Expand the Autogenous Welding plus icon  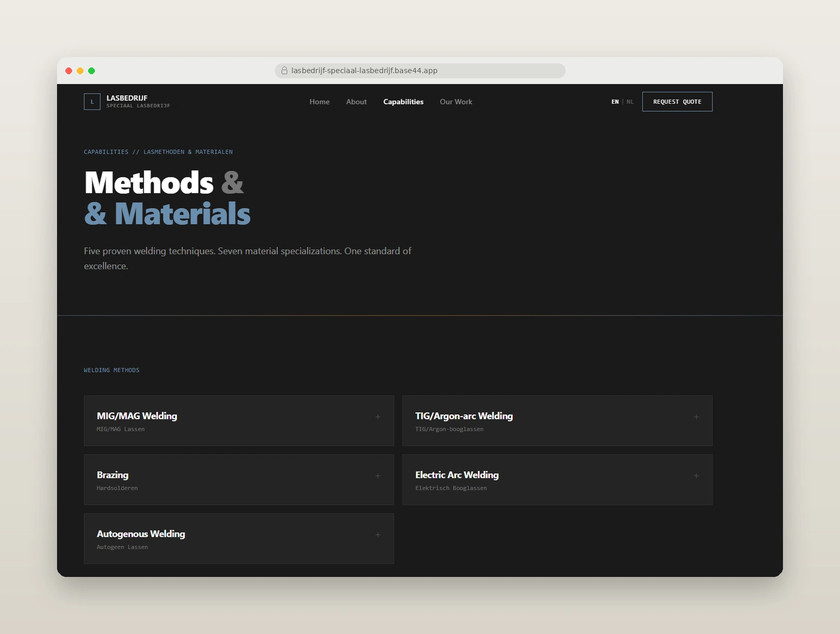[378, 535]
